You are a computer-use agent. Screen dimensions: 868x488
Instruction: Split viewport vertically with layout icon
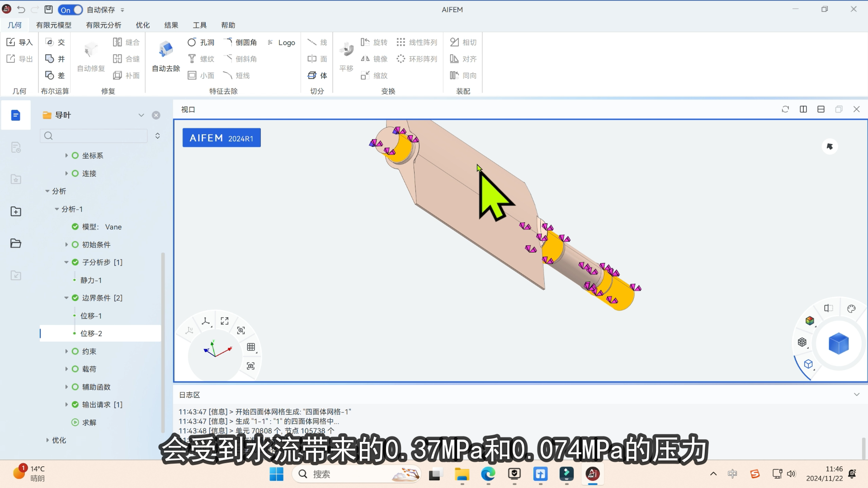pyautogui.click(x=803, y=109)
